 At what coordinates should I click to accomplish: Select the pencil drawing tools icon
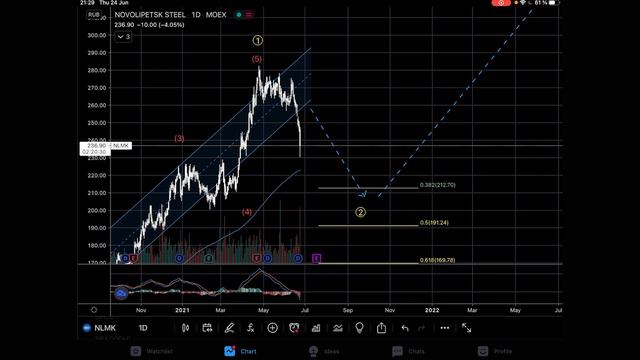(x=229, y=328)
